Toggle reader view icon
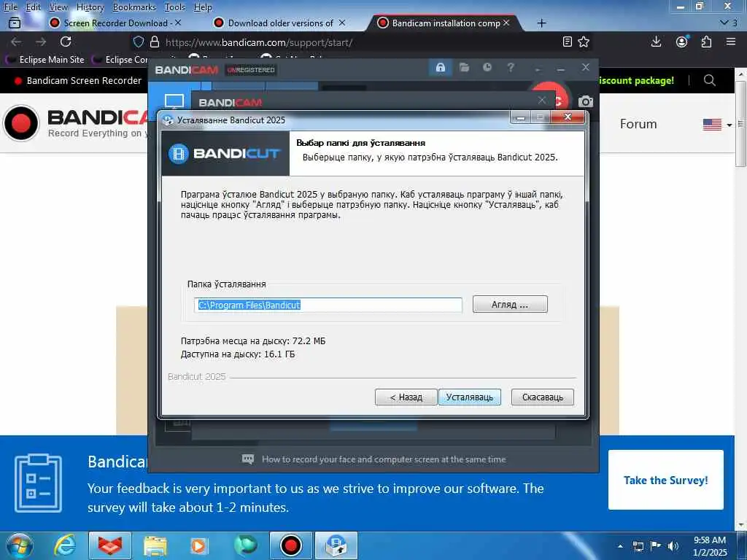747x560 pixels. [x=567, y=42]
